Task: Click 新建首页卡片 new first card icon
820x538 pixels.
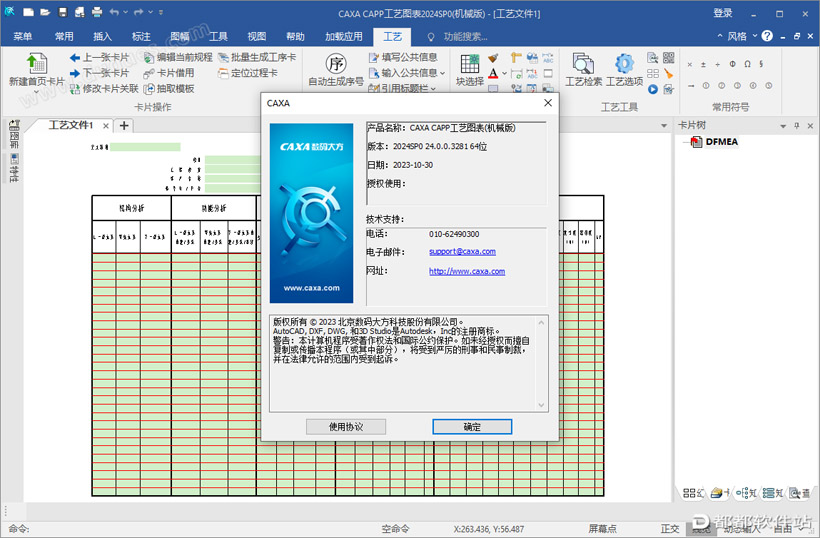Action: click(x=37, y=63)
